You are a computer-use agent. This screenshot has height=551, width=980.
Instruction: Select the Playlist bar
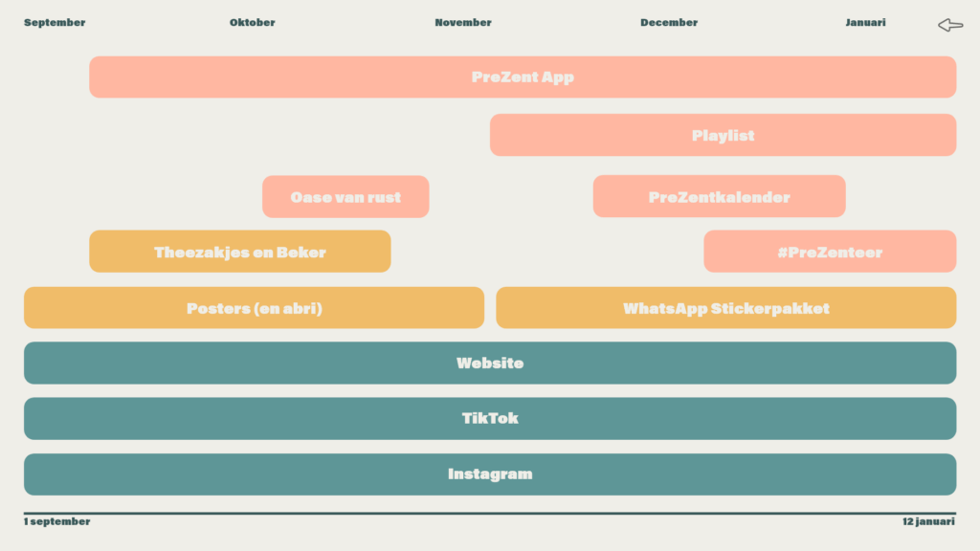(724, 135)
